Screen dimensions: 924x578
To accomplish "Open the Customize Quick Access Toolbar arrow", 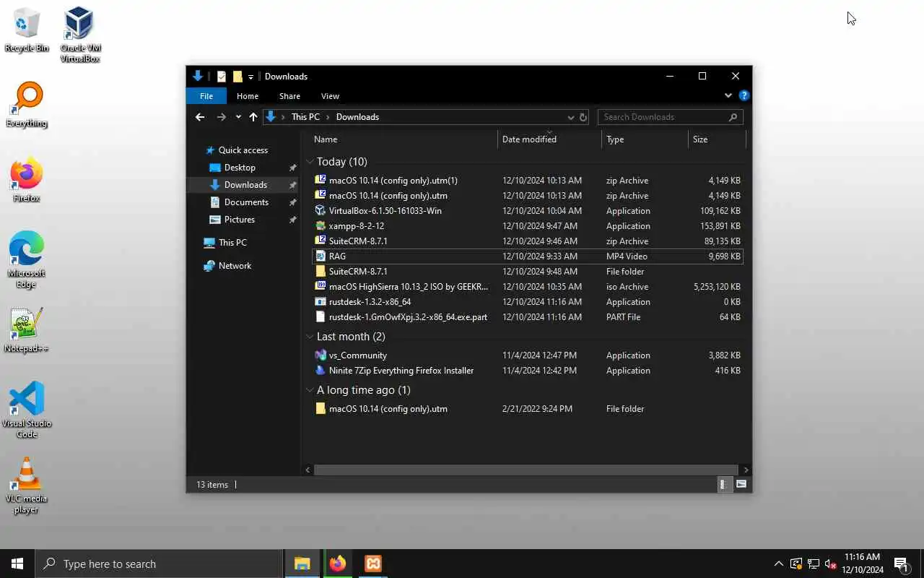I will tap(250, 77).
